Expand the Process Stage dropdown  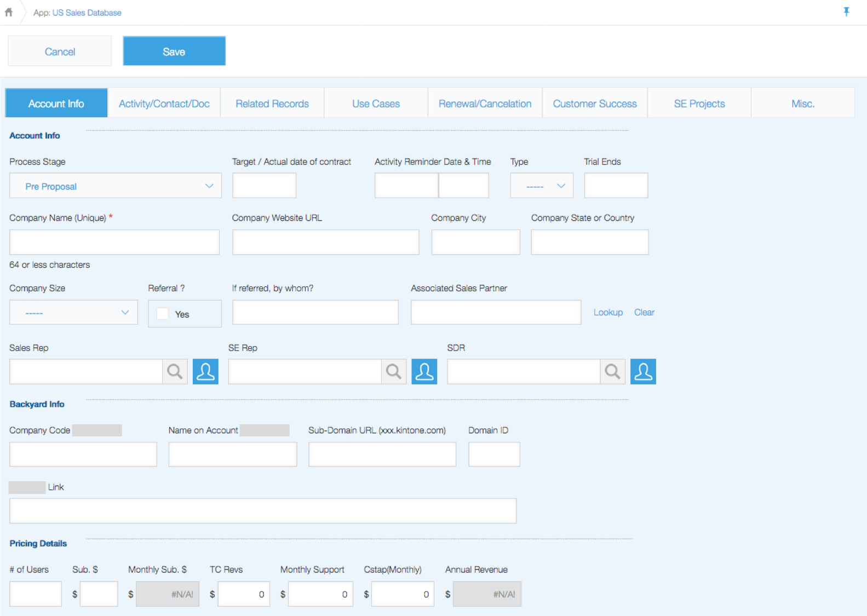[116, 186]
